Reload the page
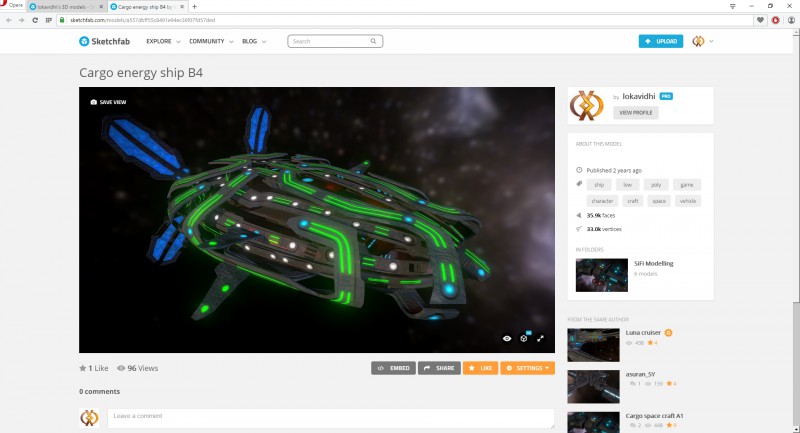Viewport: 800px width, 433px height. coord(35,20)
